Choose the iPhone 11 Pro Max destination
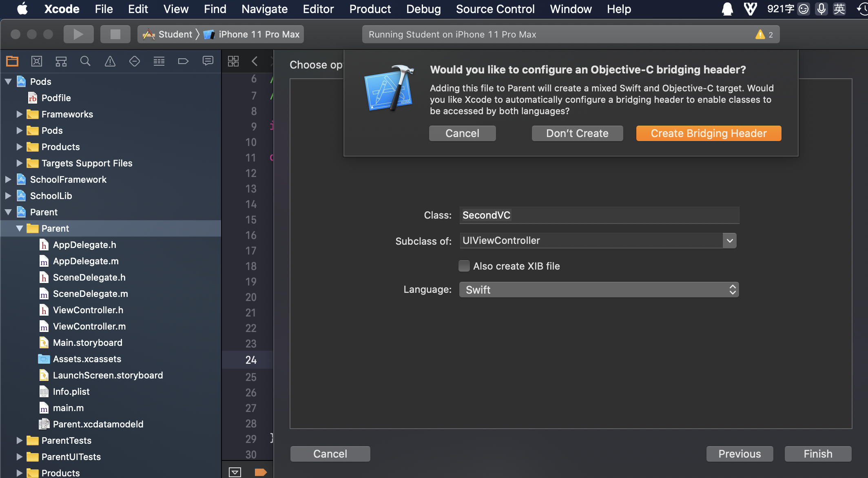This screenshot has height=478, width=868. point(252,34)
